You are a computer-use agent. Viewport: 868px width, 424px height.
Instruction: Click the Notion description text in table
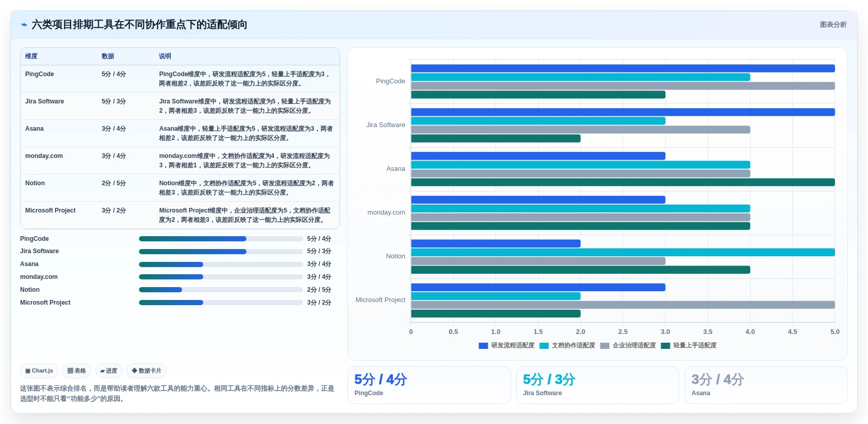[246, 188]
